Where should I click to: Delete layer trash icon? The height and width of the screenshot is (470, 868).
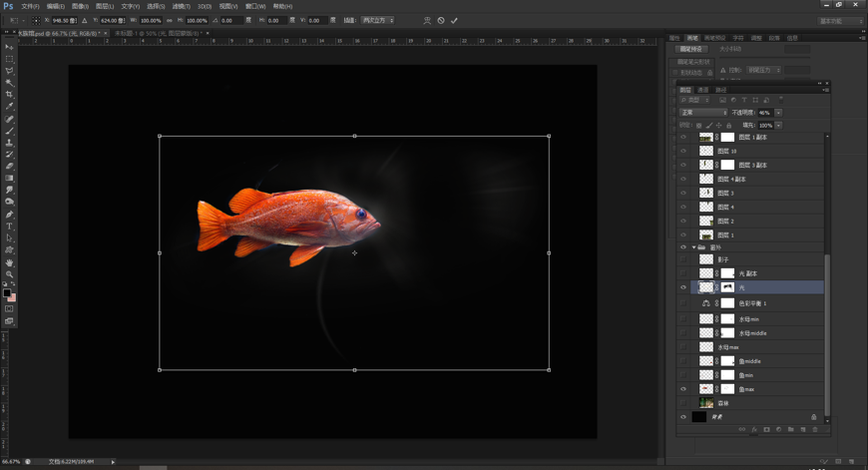tap(815, 430)
